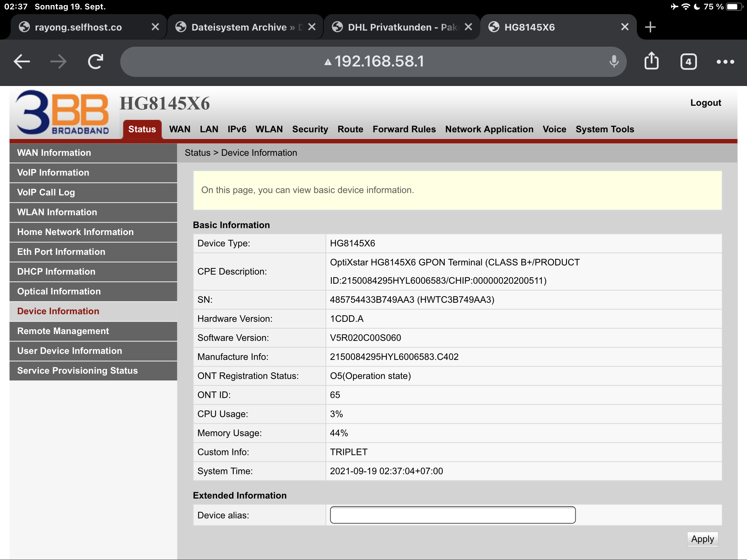
Task: Open VoIP Information in the sidebar
Action: pos(93,173)
